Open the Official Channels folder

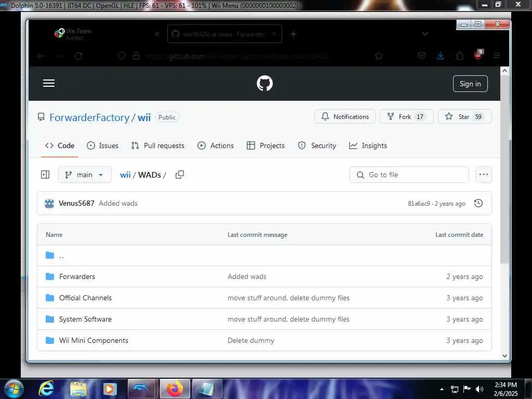pos(85,298)
